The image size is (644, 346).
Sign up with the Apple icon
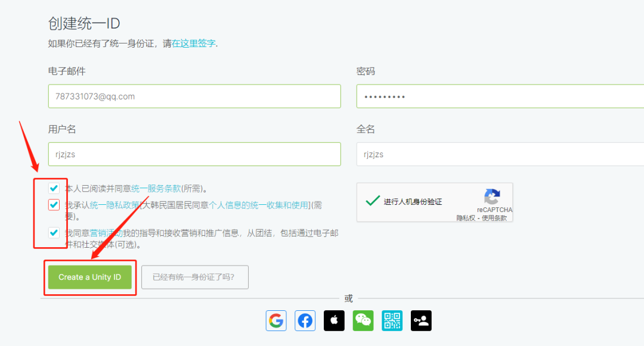point(335,320)
